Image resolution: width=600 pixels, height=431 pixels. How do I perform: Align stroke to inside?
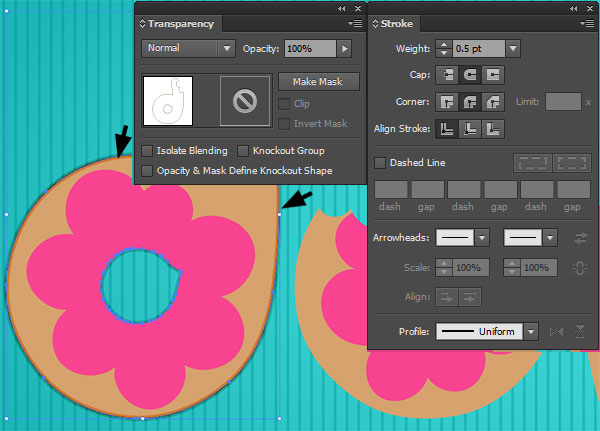pyautogui.click(x=470, y=129)
